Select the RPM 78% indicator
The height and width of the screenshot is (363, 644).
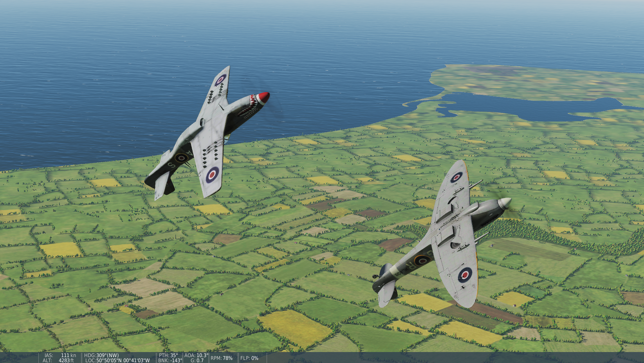(x=222, y=358)
